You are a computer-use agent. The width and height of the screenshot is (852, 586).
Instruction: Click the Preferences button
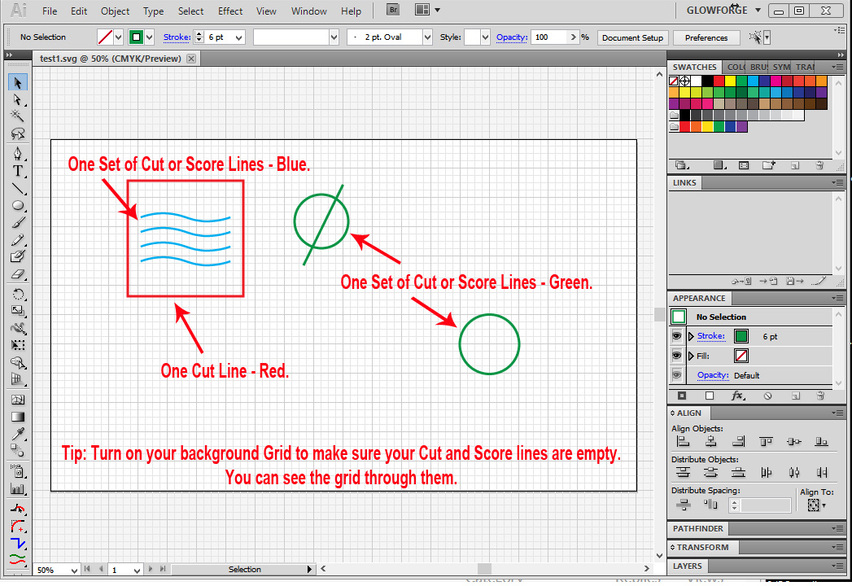tap(705, 36)
